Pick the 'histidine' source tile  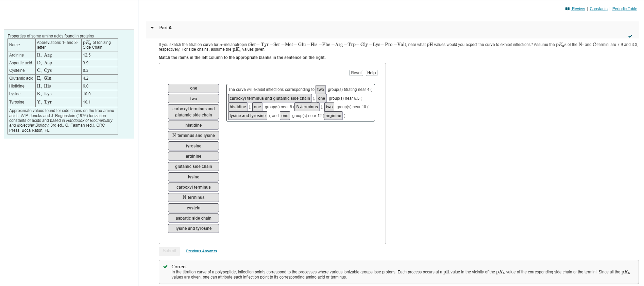[x=193, y=125]
